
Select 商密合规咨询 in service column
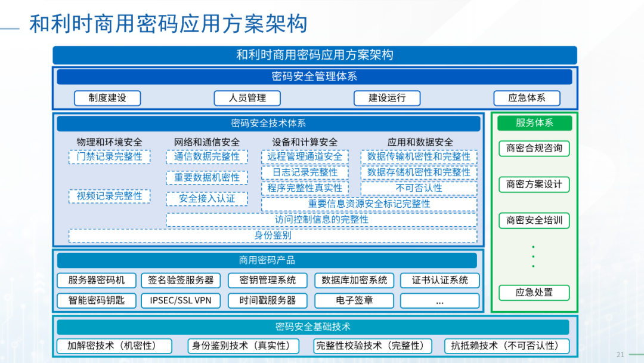click(534, 149)
